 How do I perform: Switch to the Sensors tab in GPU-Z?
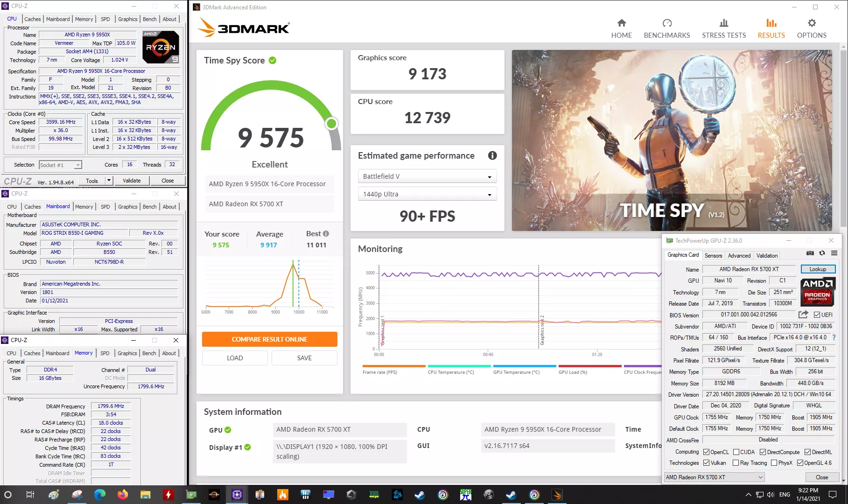point(713,255)
